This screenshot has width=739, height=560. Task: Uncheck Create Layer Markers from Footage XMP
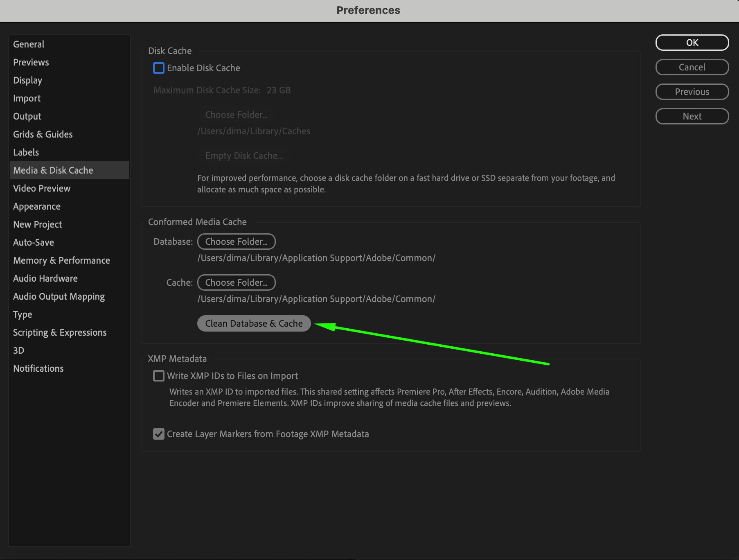159,434
